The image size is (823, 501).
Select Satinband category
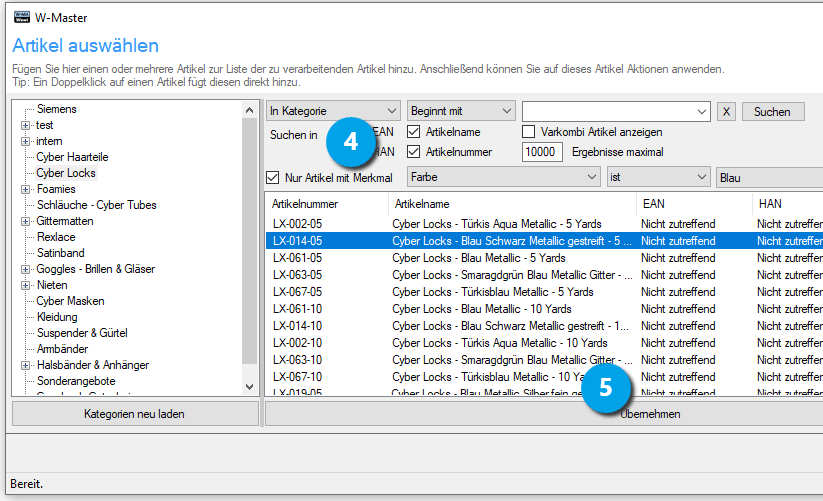60,253
